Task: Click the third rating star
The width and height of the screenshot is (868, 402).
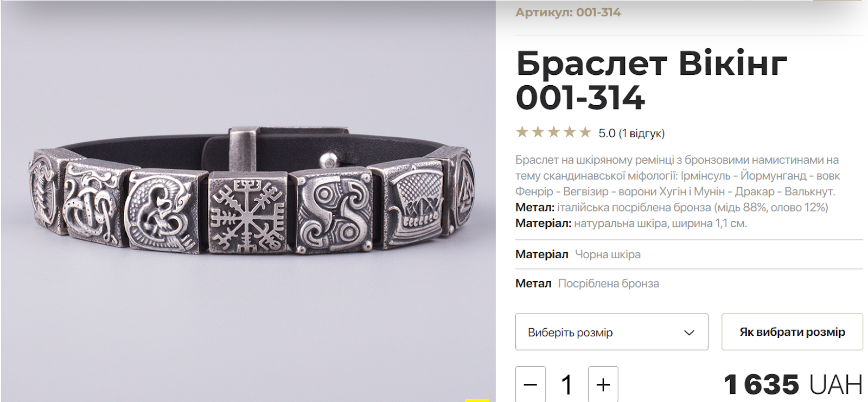Action: click(x=553, y=132)
